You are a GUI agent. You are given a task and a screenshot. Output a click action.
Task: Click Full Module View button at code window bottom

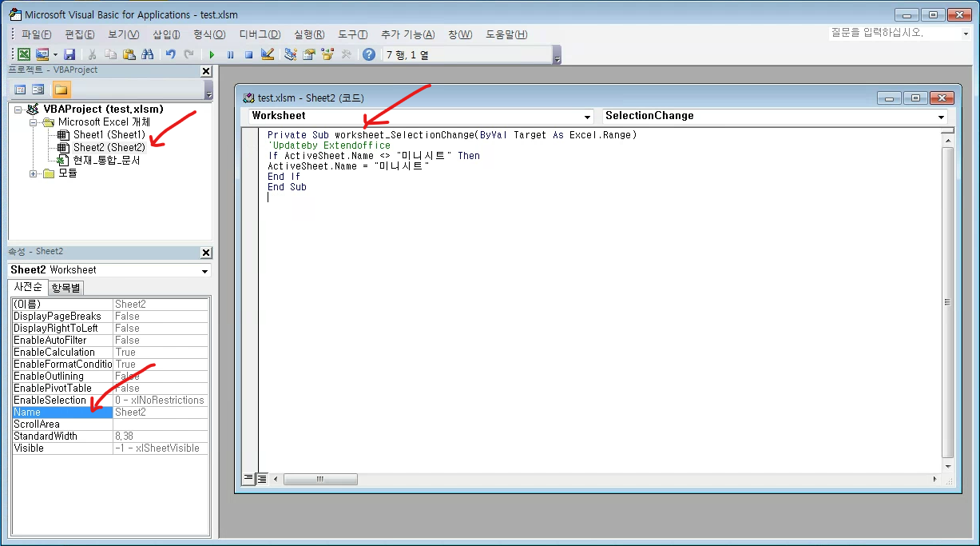point(261,479)
